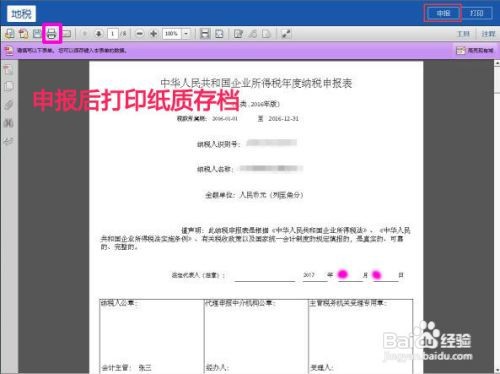Click the print icon in the PDF toolbar
Viewport: 500px width, 374px height.
pos(52,33)
